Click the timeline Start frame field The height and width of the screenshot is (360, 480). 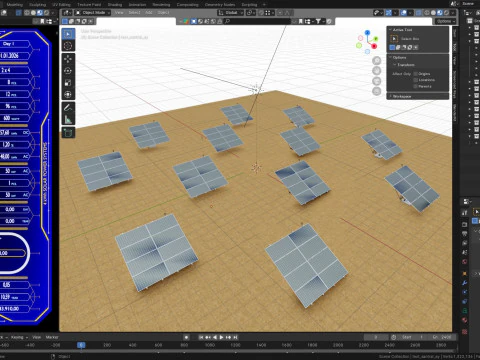(413, 337)
